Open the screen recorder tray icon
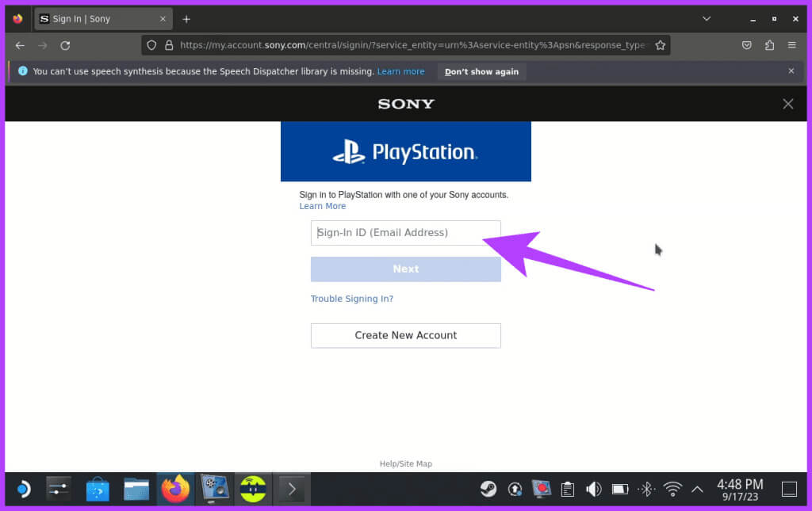 click(541, 489)
